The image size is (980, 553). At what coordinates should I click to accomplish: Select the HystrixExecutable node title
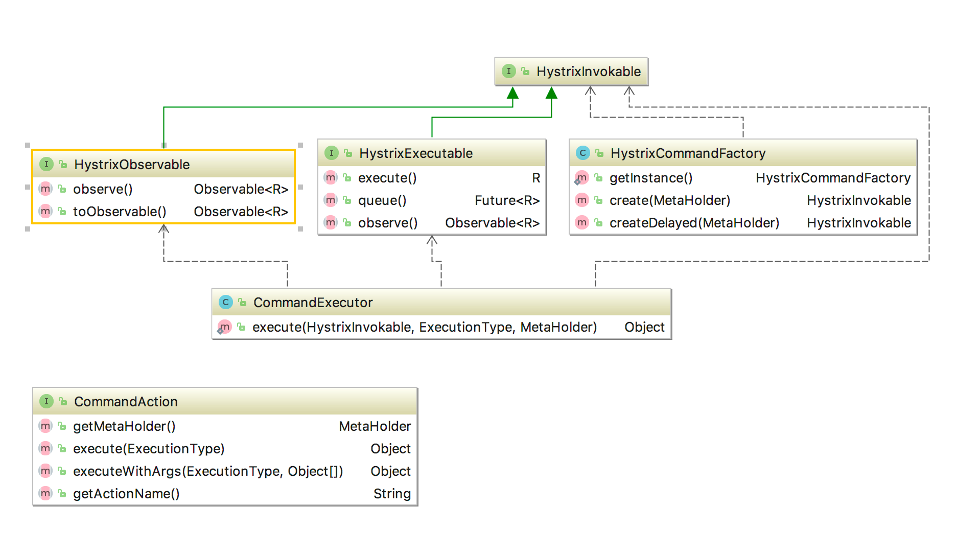pos(416,153)
